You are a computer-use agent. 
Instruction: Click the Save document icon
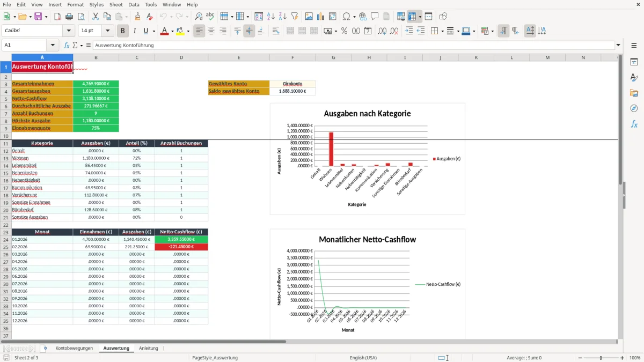(39, 17)
